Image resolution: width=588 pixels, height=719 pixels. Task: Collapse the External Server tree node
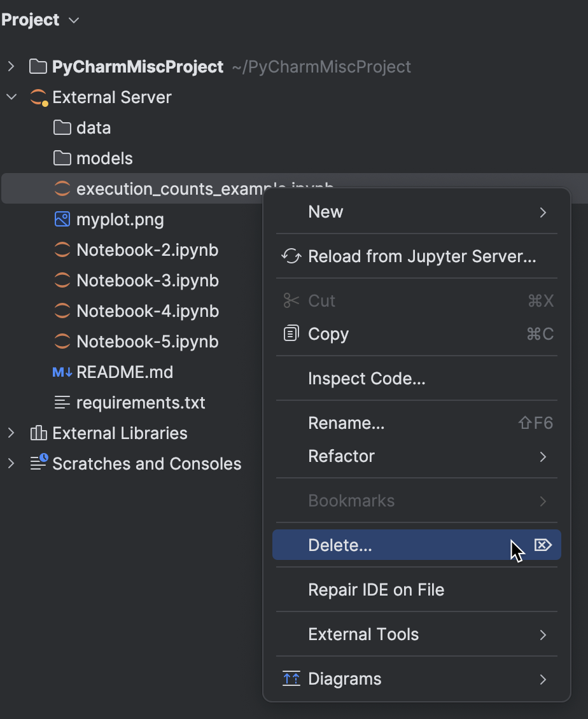[x=10, y=97]
